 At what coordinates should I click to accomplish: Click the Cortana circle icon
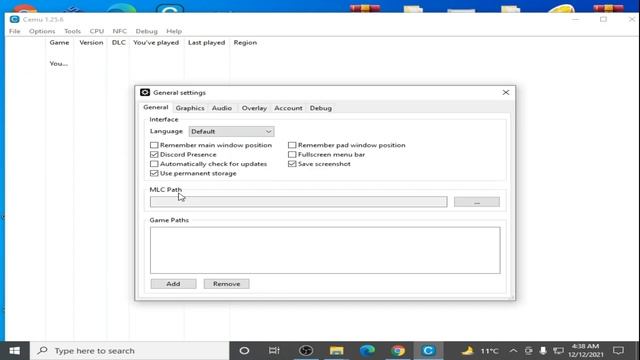(x=244, y=351)
